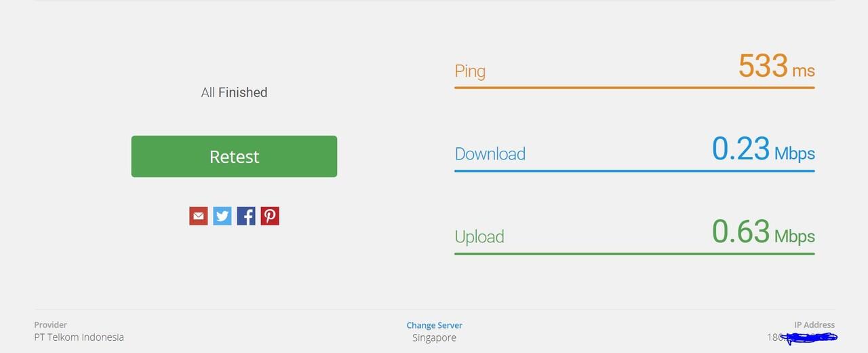Viewport: 868px width, 353px height.
Task: Click the PT Telkom Indonesia provider text
Action: click(79, 337)
